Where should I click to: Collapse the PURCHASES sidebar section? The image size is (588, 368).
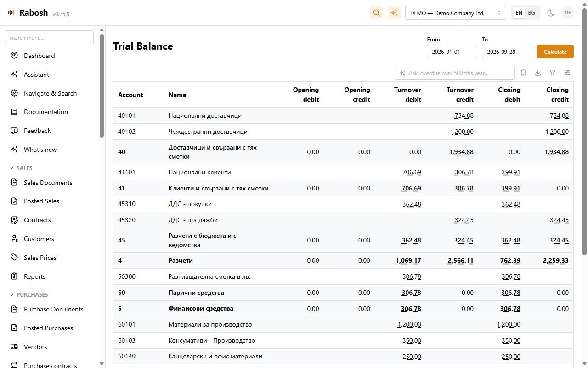(29, 294)
